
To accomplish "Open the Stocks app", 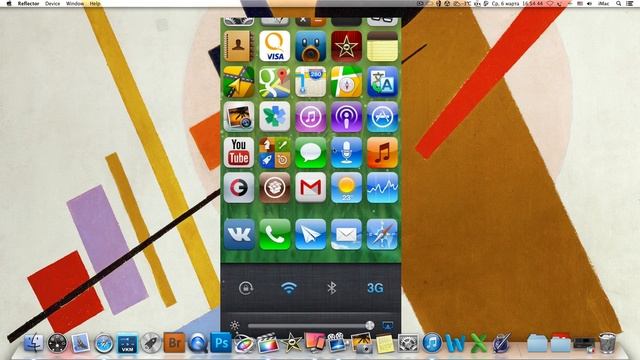I will click(x=382, y=188).
